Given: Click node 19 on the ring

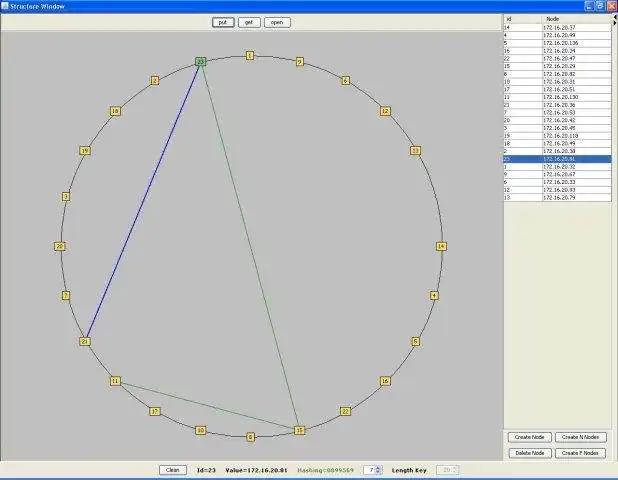Looking at the screenshot, I should tap(85, 151).
